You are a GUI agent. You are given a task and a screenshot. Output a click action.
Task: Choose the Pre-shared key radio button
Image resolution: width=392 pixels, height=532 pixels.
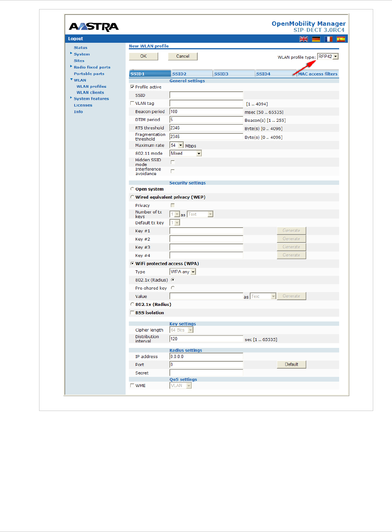(x=173, y=288)
